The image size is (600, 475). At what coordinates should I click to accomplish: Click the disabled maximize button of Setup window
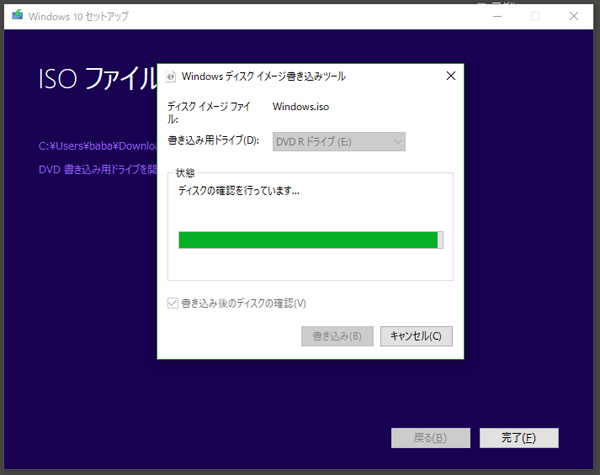point(535,16)
